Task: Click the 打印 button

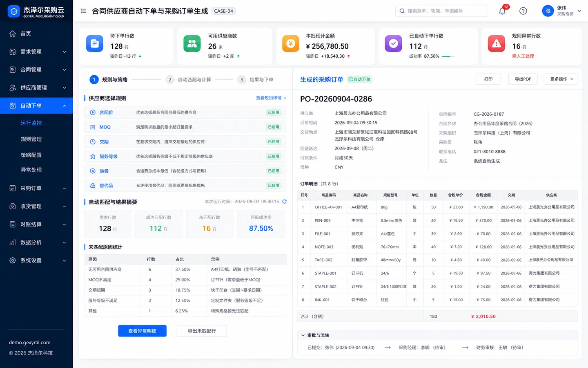Action: click(x=488, y=79)
